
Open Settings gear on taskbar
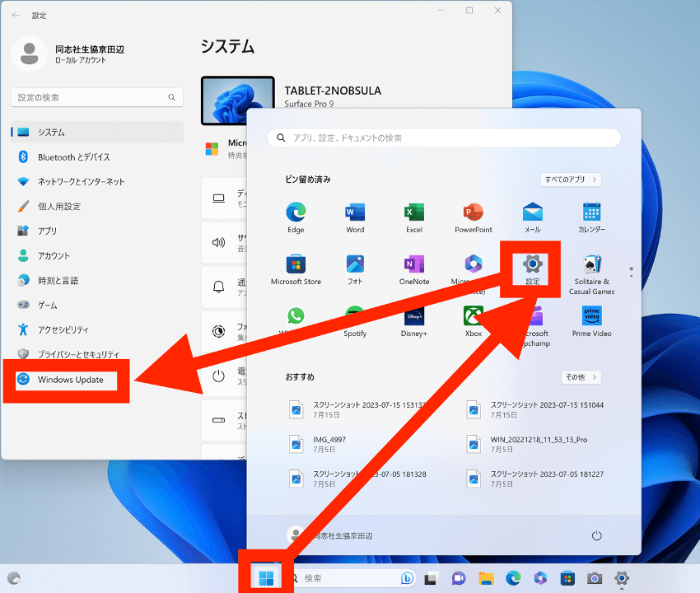click(622, 578)
